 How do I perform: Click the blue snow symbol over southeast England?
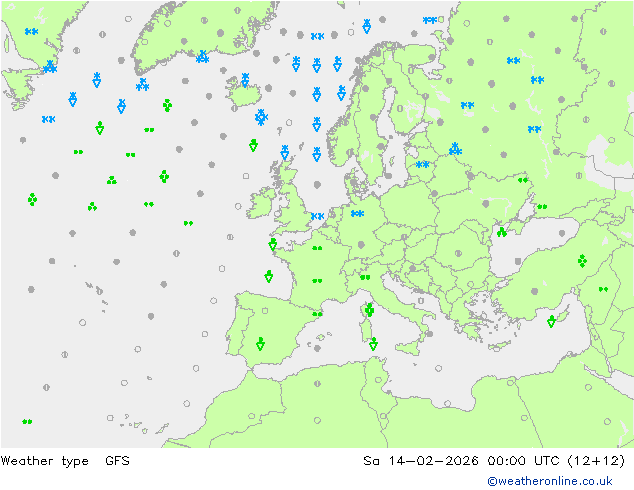pos(317,216)
